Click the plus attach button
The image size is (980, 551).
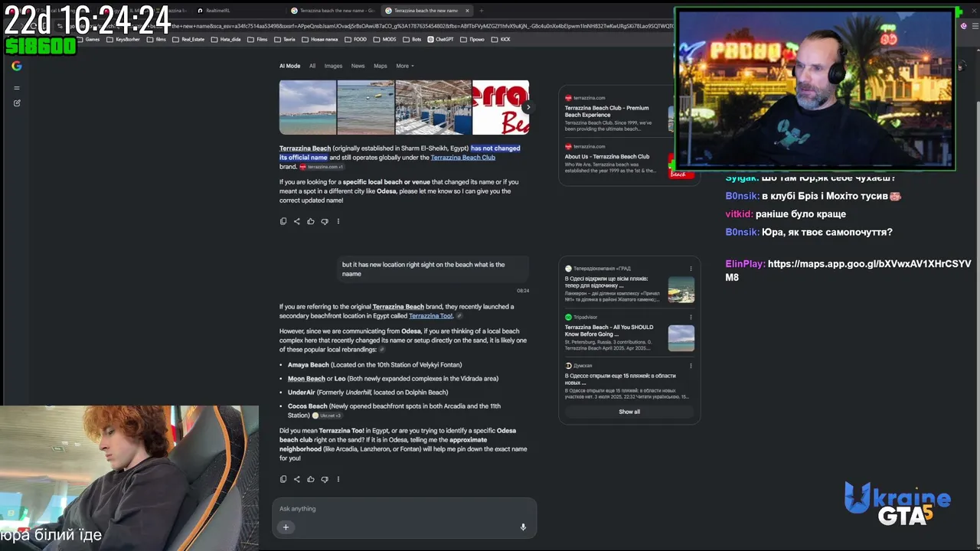[286, 527]
